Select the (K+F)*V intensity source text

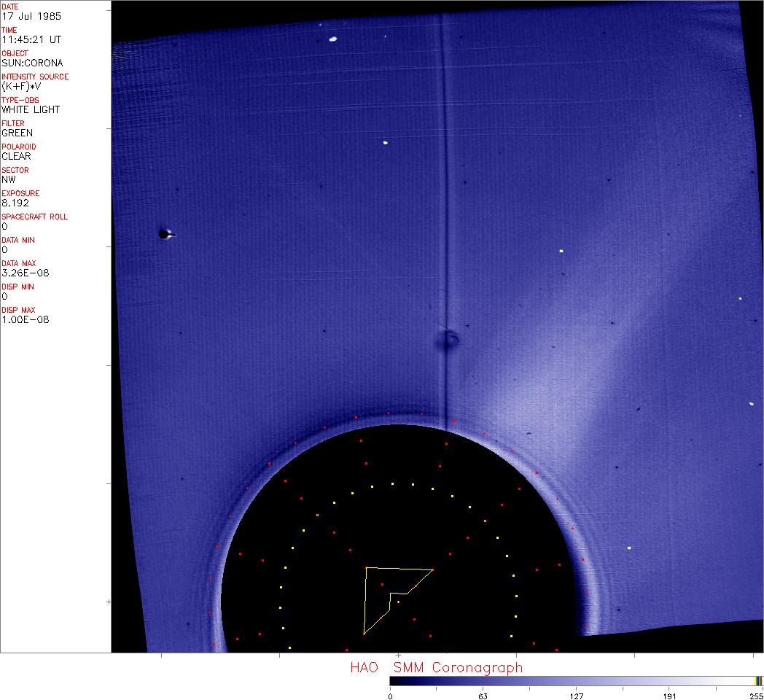[22, 86]
